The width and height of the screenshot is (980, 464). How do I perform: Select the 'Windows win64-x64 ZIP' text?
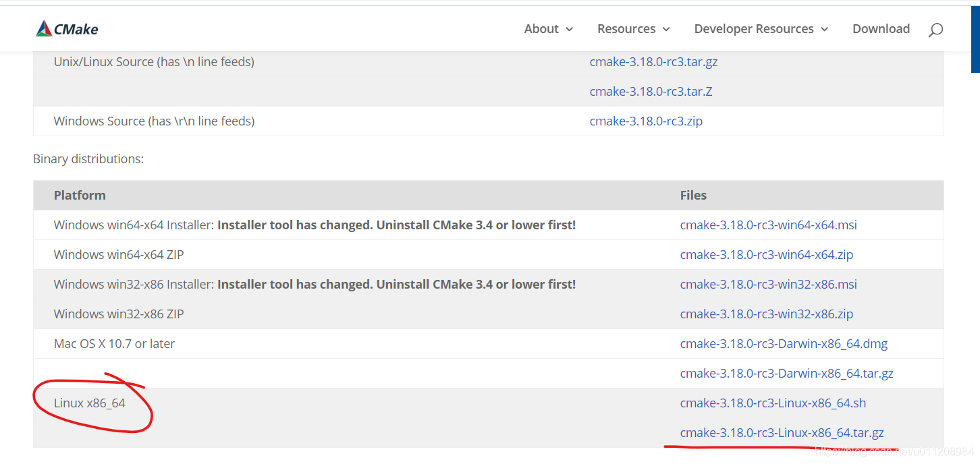[x=119, y=255]
